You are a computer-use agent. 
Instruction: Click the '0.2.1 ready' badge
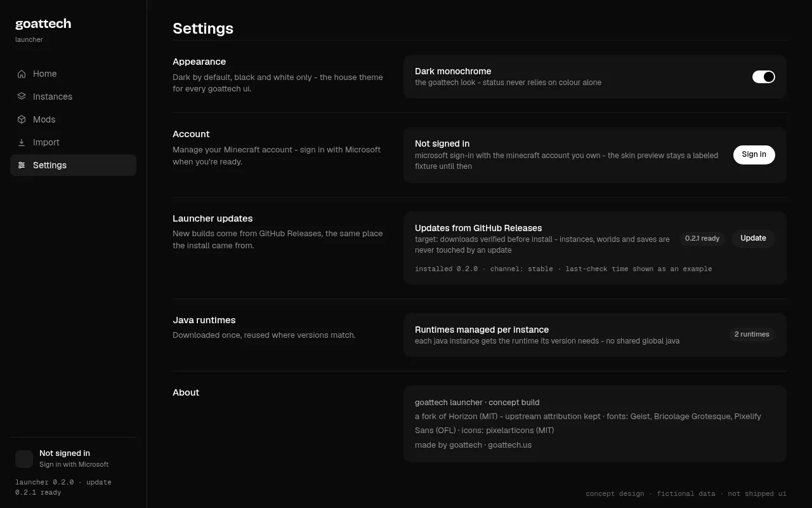tap(702, 238)
